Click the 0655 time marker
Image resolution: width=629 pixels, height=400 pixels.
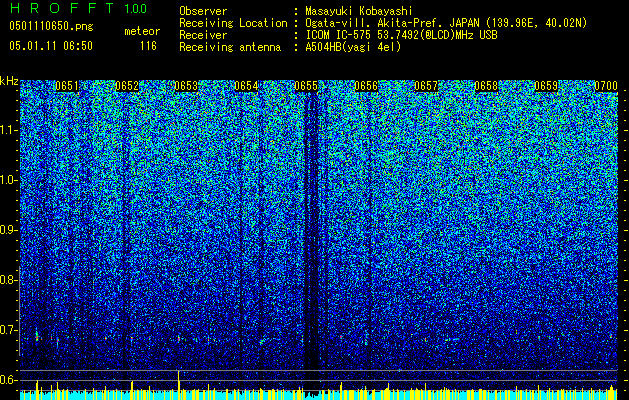[306, 86]
